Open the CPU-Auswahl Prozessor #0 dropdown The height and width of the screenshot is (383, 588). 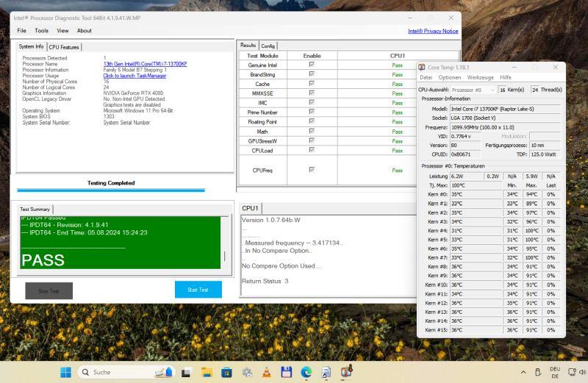pos(473,90)
